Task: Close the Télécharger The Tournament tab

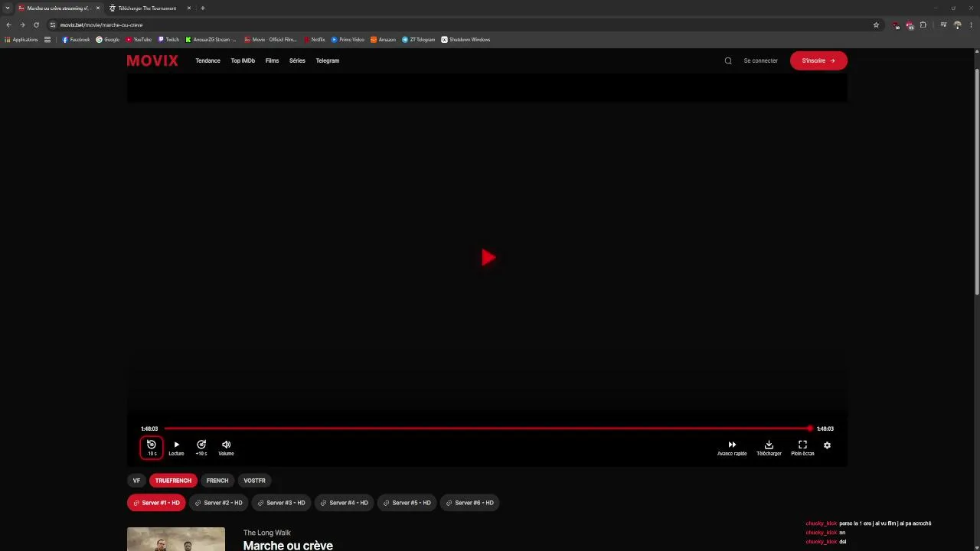Action: (x=188, y=8)
